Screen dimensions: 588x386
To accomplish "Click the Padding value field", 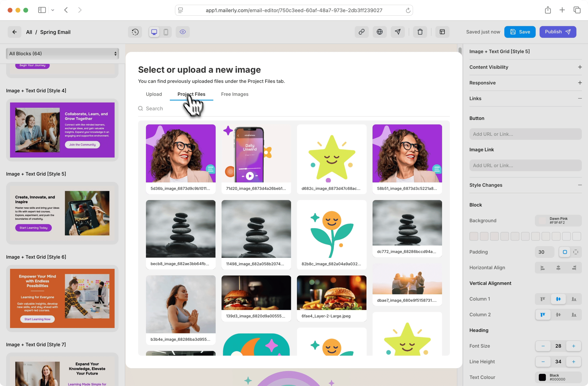I will tap(544, 252).
